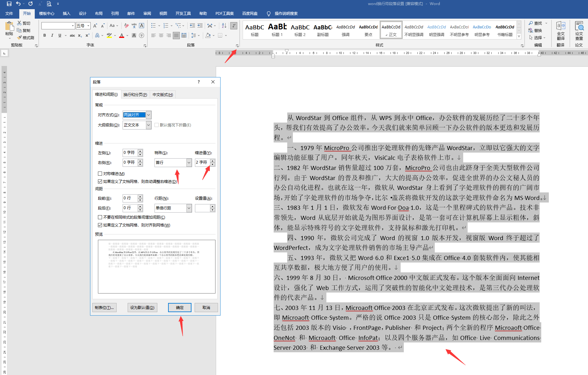Apply subscript formatting (x₂)
Viewport: 588px width, 375px height.
coord(80,35)
